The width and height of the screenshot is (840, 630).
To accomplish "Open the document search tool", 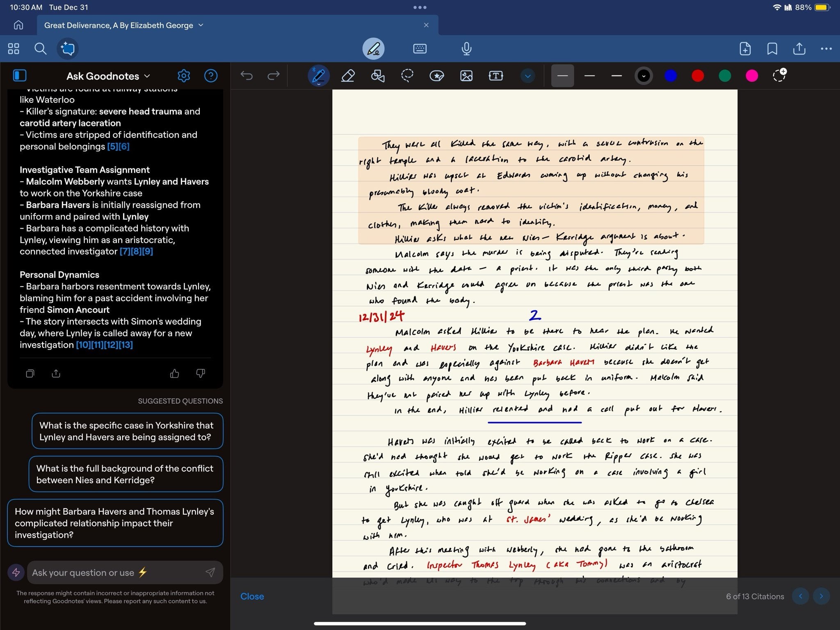I will 40,49.
